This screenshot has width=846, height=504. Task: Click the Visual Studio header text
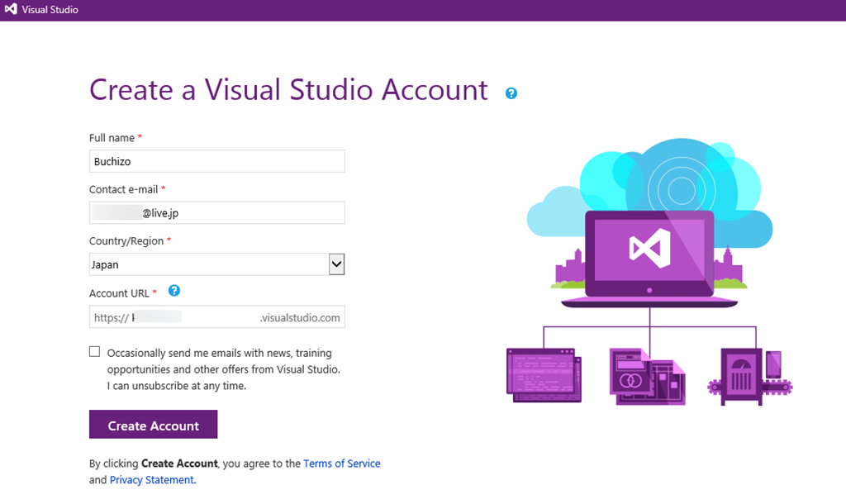(x=50, y=10)
